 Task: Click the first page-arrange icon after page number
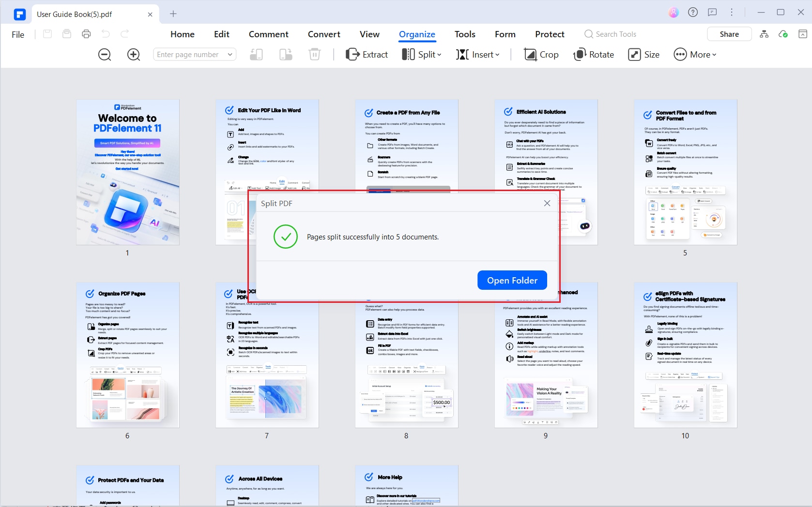tap(257, 55)
